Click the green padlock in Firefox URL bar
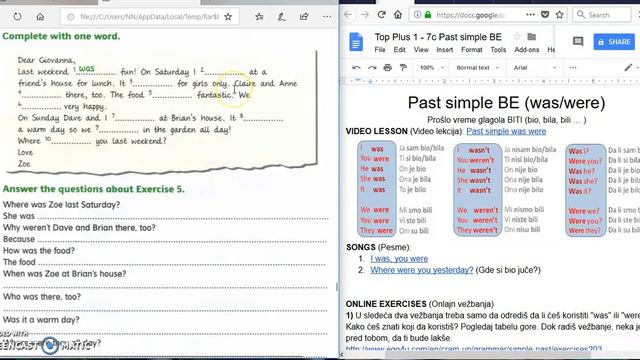 pyautogui.click(x=428, y=15)
